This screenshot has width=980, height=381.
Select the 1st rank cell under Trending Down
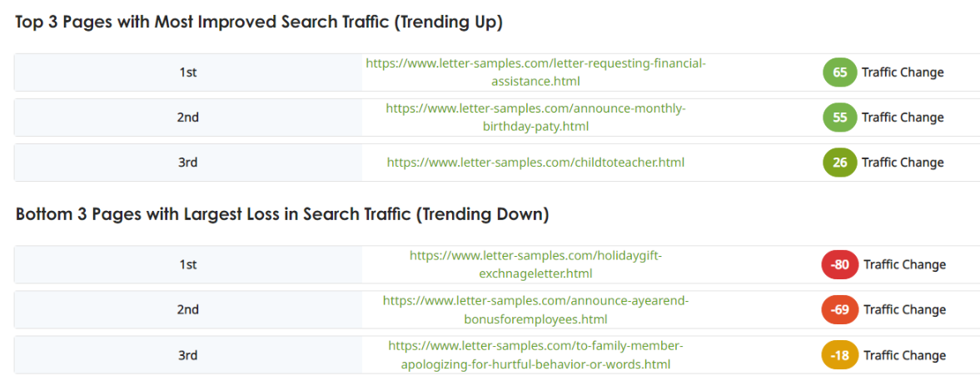(x=188, y=265)
